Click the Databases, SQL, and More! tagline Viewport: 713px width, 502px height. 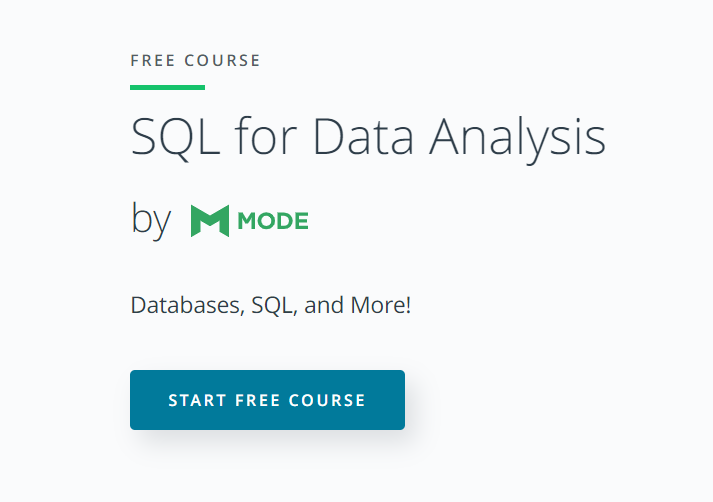point(271,305)
